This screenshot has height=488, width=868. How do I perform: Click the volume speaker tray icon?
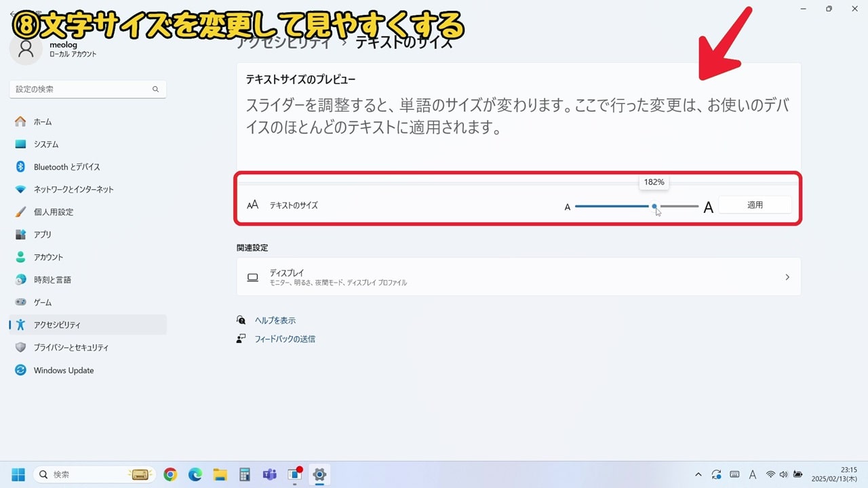(784, 474)
